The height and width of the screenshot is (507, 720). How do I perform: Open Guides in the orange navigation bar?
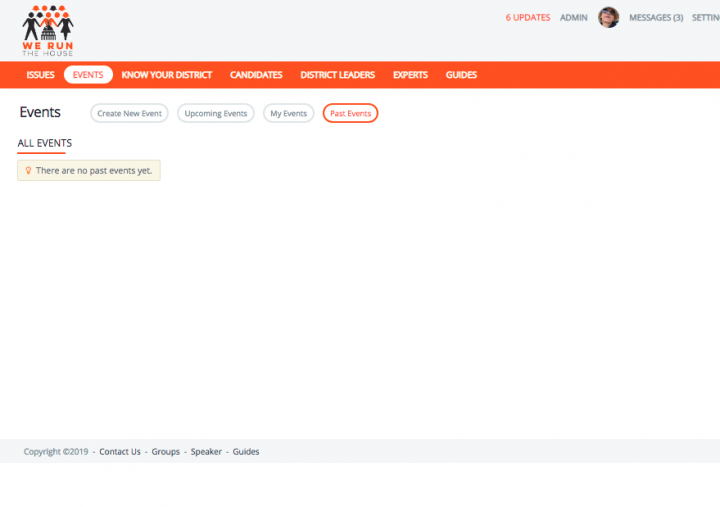(x=461, y=75)
